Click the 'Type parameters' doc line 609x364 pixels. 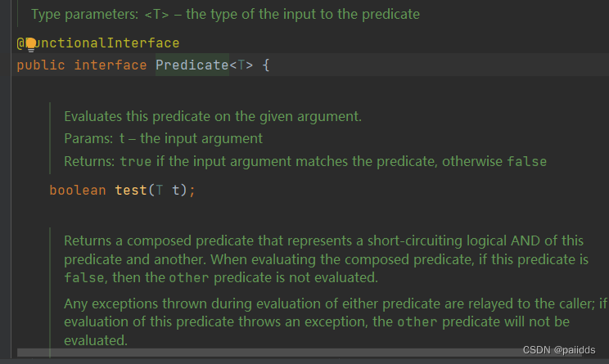(225, 14)
